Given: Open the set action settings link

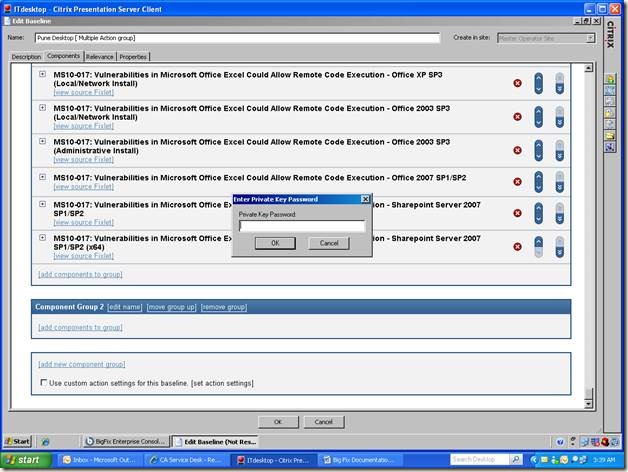Looking at the screenshot, I should [x=222, y=383].
